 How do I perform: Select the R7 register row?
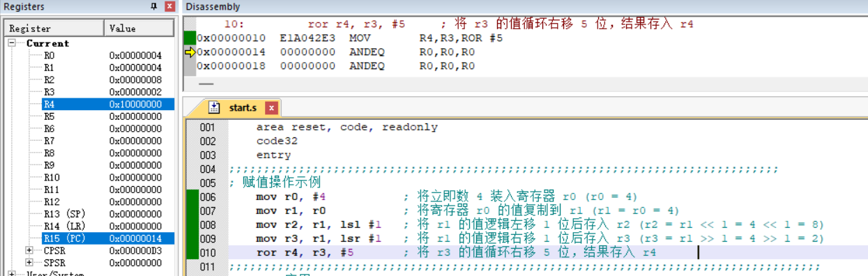point(89,141)
